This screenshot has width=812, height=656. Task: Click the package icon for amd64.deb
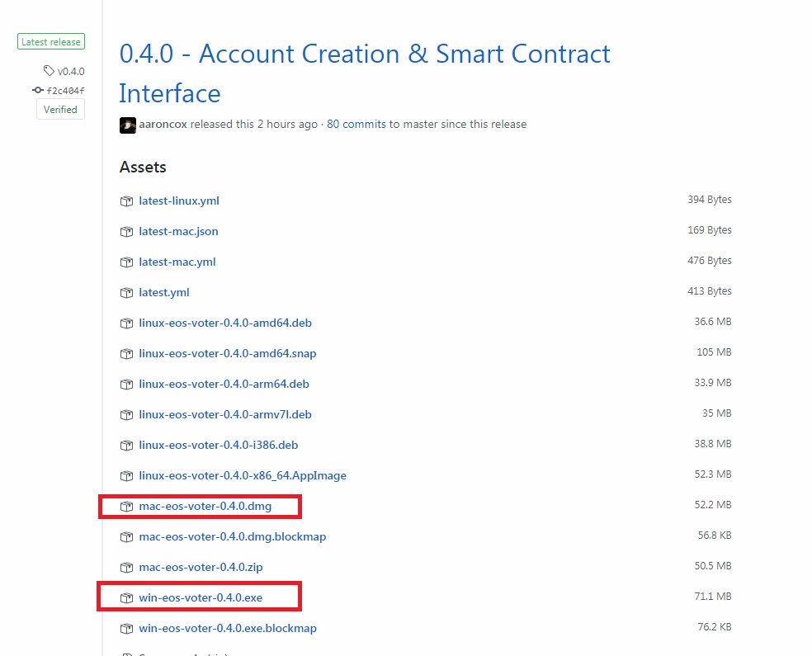tap(126, 323)
